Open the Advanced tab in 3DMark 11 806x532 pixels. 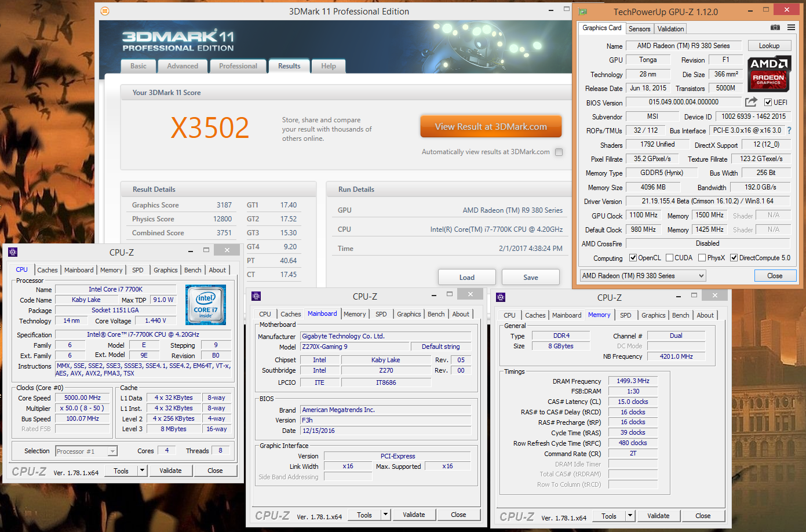pos(183,66)
